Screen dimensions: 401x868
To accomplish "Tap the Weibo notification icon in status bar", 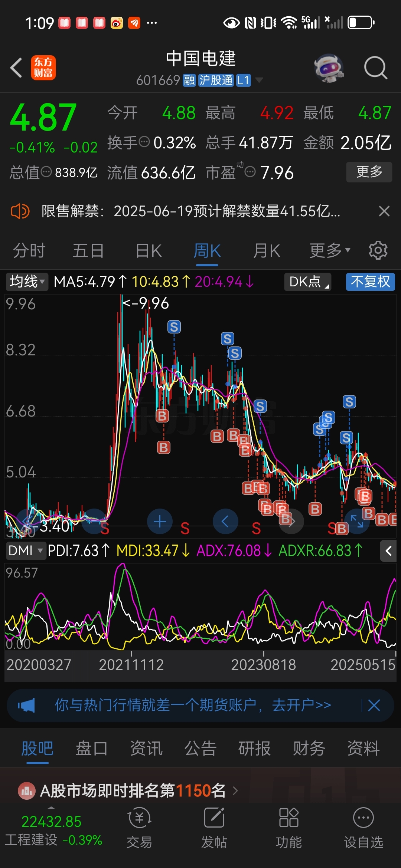I will point(117,23).
